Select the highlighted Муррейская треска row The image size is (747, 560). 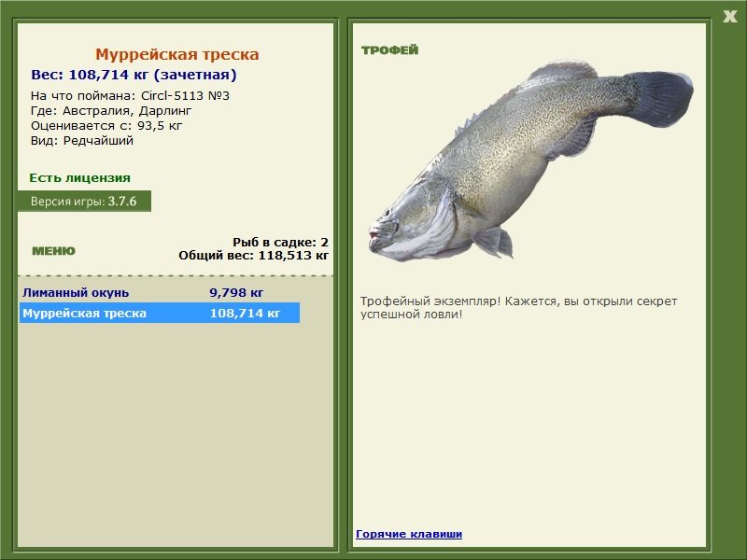click(x=160, y=313)
